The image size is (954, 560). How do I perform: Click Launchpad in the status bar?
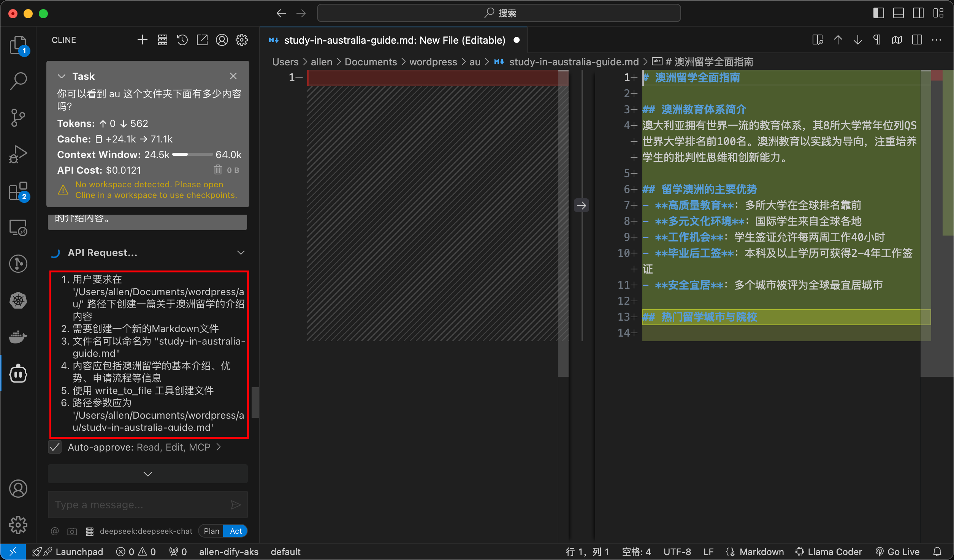(68, 552)
